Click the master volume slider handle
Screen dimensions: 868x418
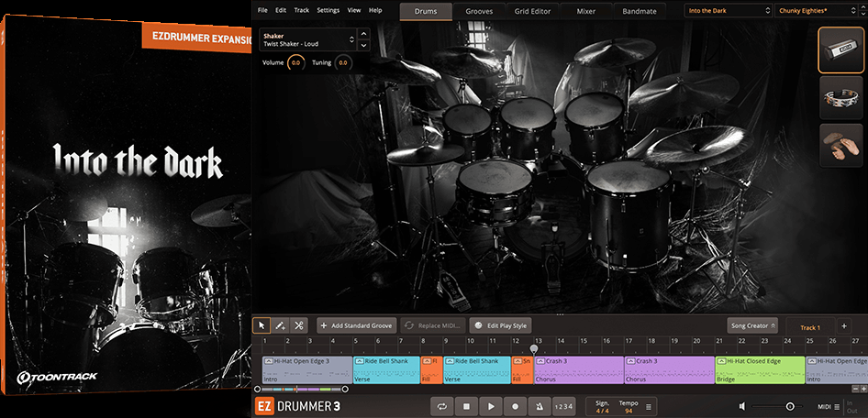pos(790,406)
